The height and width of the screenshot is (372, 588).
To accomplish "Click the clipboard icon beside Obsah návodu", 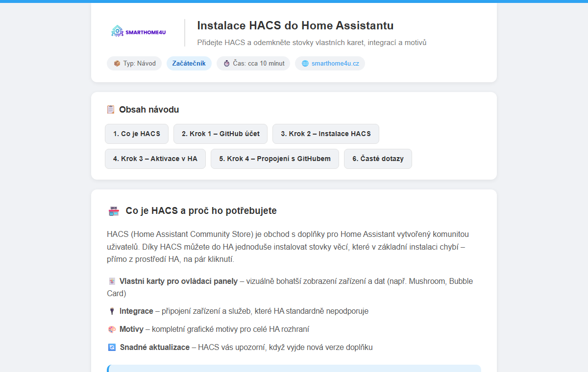I will pyautogui.click(x=111, y=110).
